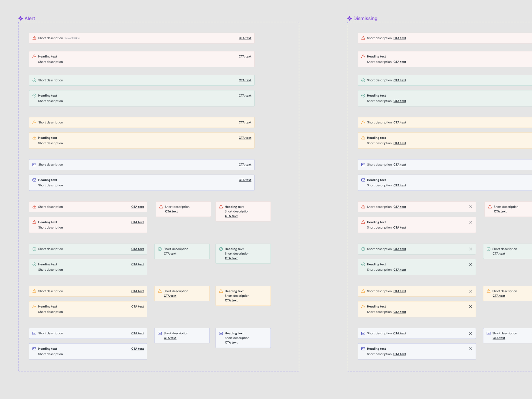Close the bottom blue Heading text dismissible alert
Image resolution: width=532 pixels, height=399 pixels.
click(470, 349)
